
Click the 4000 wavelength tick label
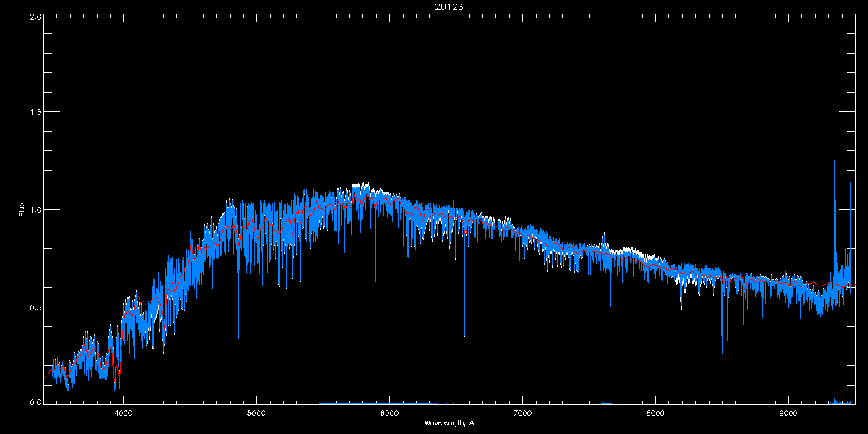pyautogui.click(x=124, y=413)
